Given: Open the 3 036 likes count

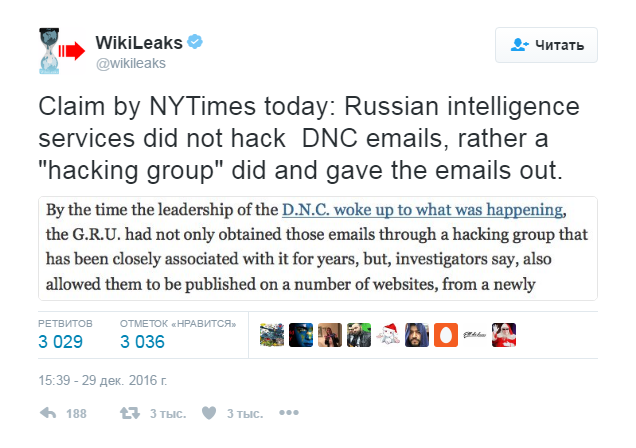Looking at the screenshot, I should pos(143,342).
